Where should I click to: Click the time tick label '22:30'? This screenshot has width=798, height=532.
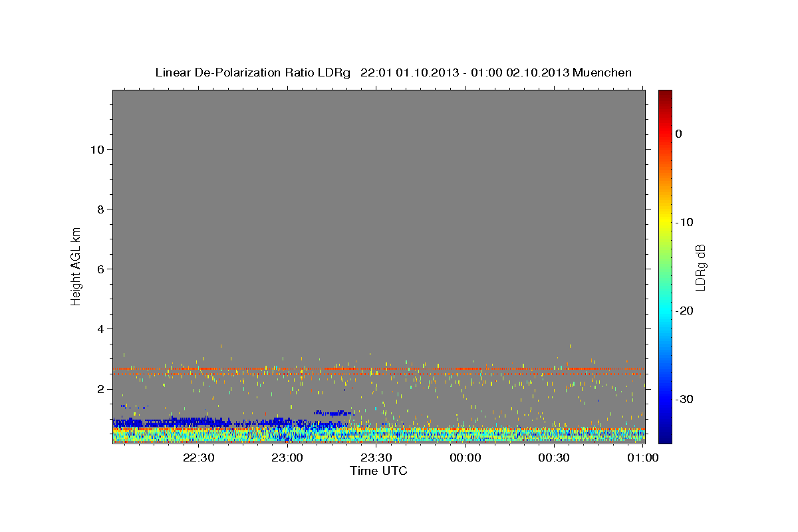pos(198,458)
